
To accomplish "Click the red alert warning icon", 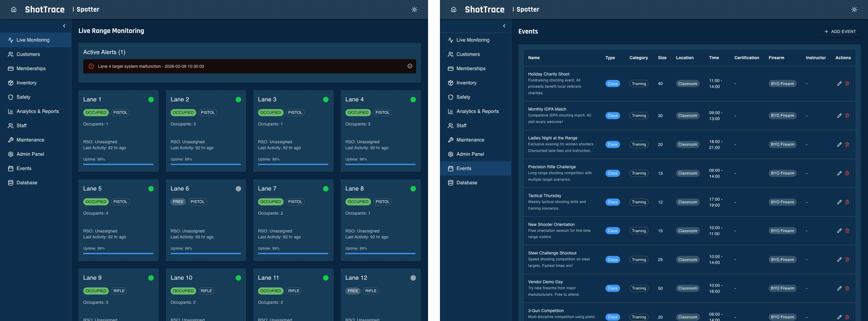I will 91,66.
